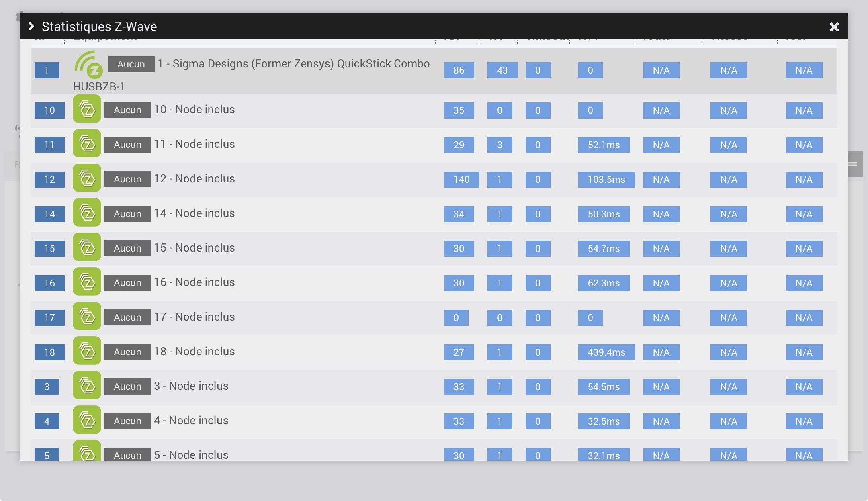
Task: Click the green Z-Wave icon for node 4
Action: point(87,420)
